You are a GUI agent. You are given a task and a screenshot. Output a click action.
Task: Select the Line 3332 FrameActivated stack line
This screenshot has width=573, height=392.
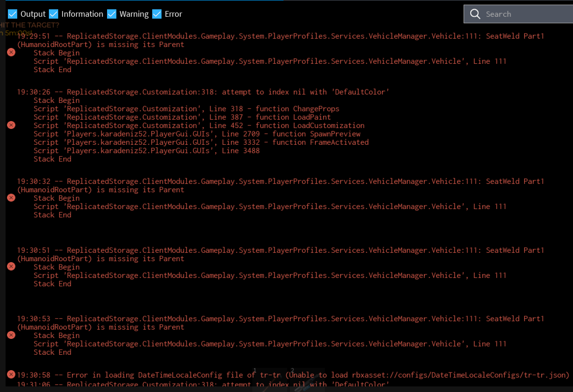coord(201,142)
